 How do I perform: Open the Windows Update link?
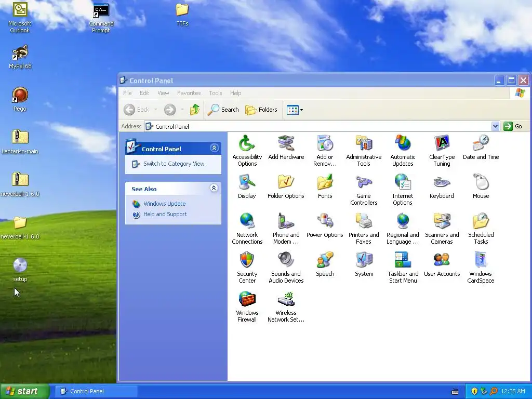[164, 204]
